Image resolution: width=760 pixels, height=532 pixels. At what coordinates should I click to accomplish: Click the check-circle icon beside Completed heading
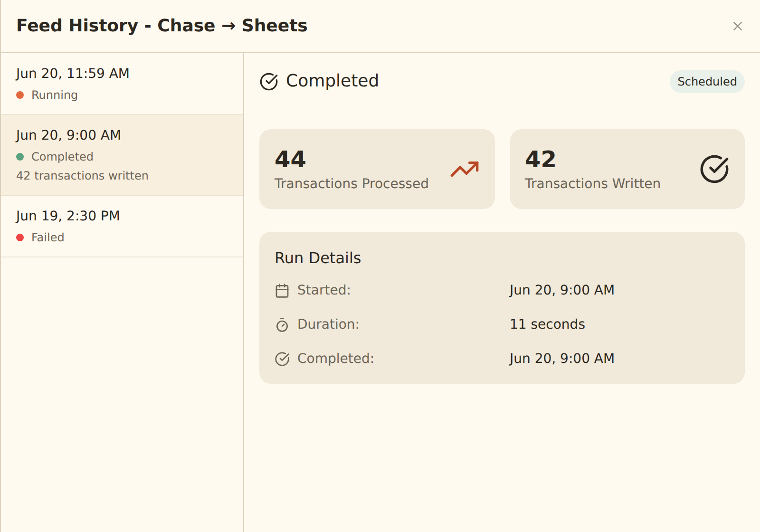[x=269, y=81]
